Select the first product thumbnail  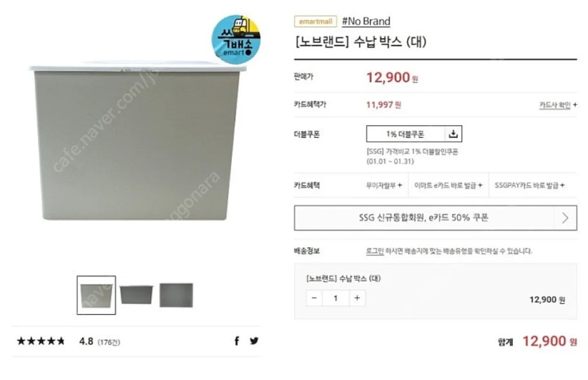96,295
